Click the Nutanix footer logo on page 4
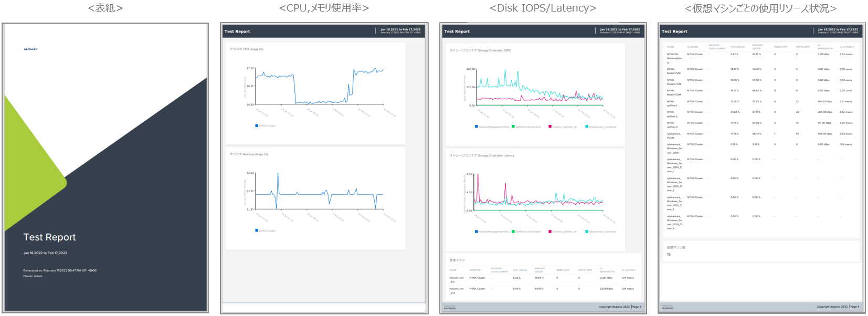The height and width of the screenshot is (316, 868). click(x=667, y=308)
